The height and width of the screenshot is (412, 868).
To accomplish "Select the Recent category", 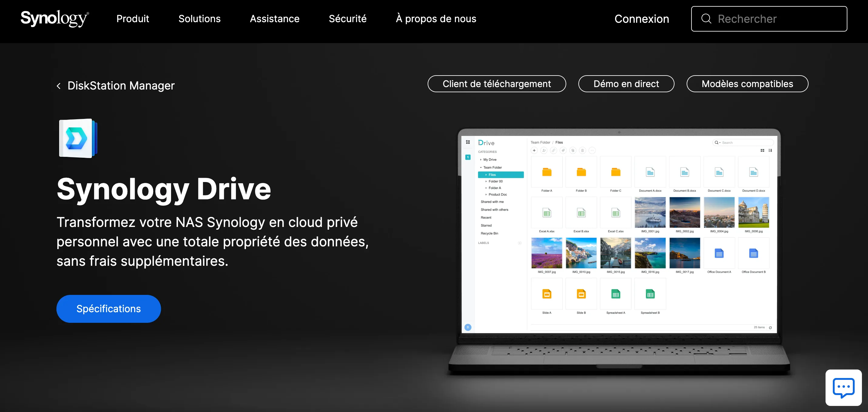I will [486, 218].
